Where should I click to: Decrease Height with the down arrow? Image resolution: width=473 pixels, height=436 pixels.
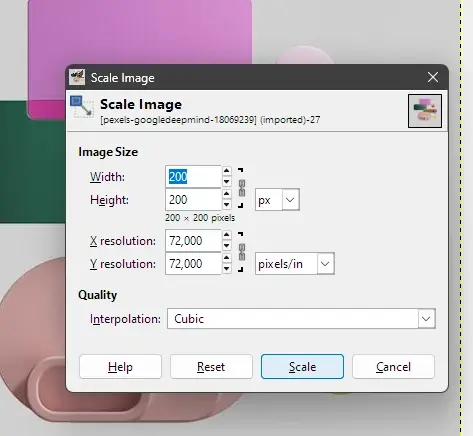click(227, 205)
